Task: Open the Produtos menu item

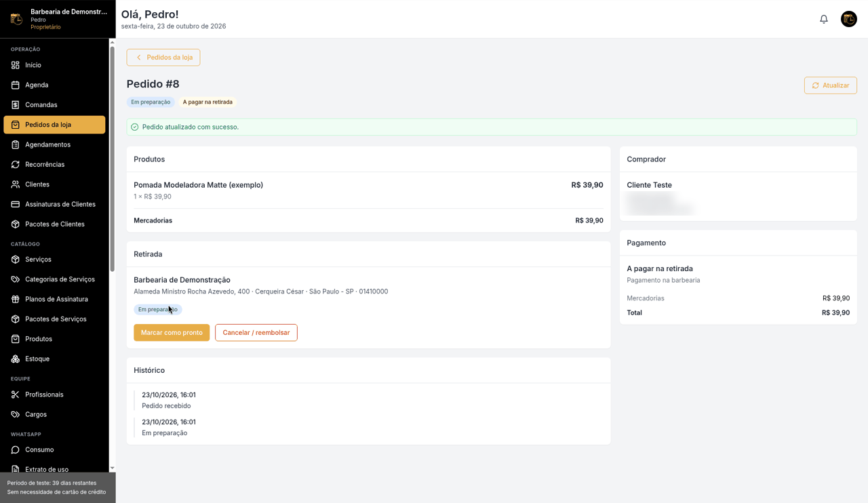Action: point(54,339)
